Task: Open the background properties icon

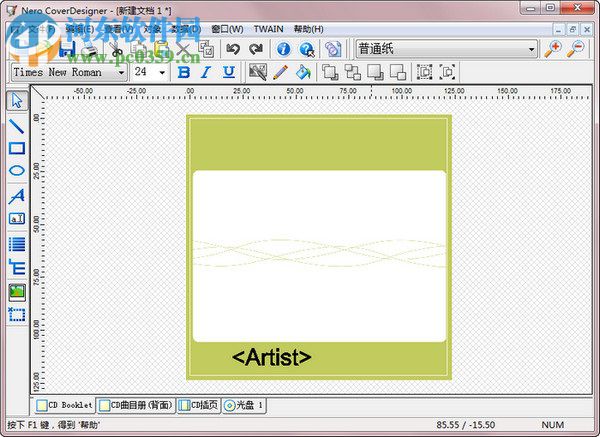Action: [258, 72]
